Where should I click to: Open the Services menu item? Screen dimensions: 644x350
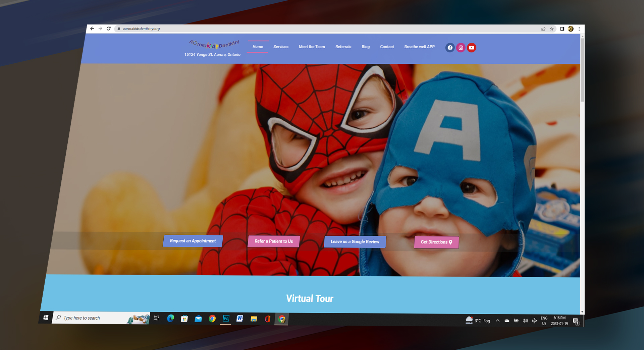pos(281,47)
